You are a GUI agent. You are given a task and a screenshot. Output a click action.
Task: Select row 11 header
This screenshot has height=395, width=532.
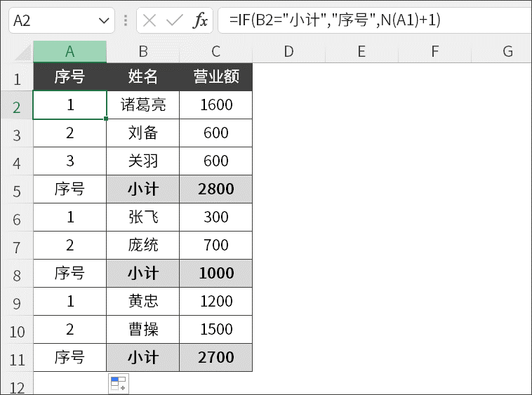pos(17,359)
